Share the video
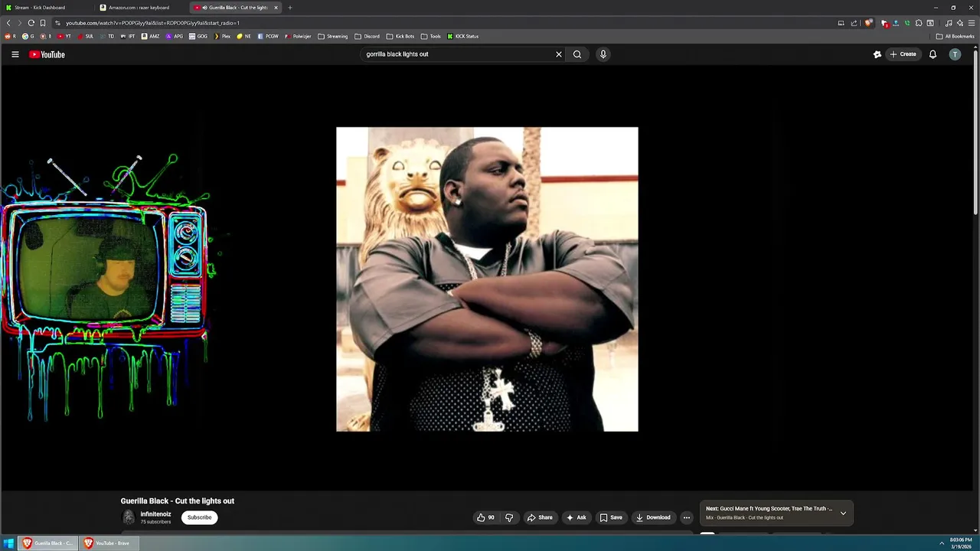The image size is (980, 551). (540, 517)
